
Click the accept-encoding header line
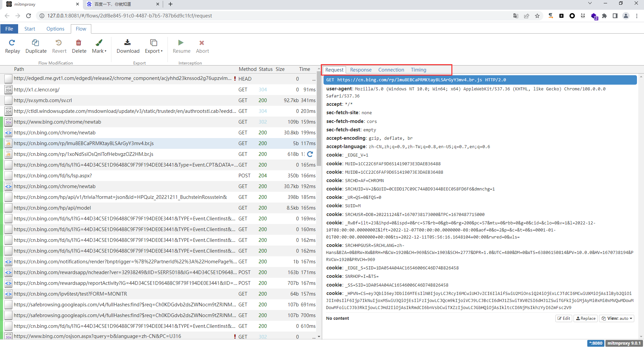(x=369, y=138)
